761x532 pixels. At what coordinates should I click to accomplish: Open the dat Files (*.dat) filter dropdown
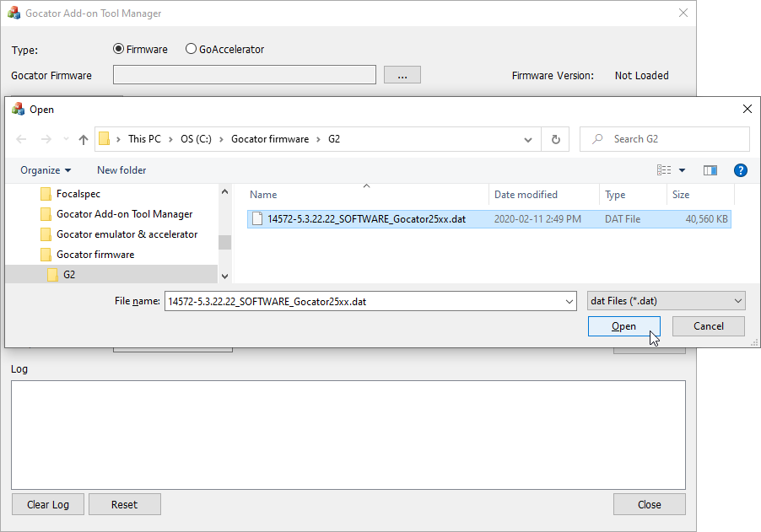click(667, 301)
